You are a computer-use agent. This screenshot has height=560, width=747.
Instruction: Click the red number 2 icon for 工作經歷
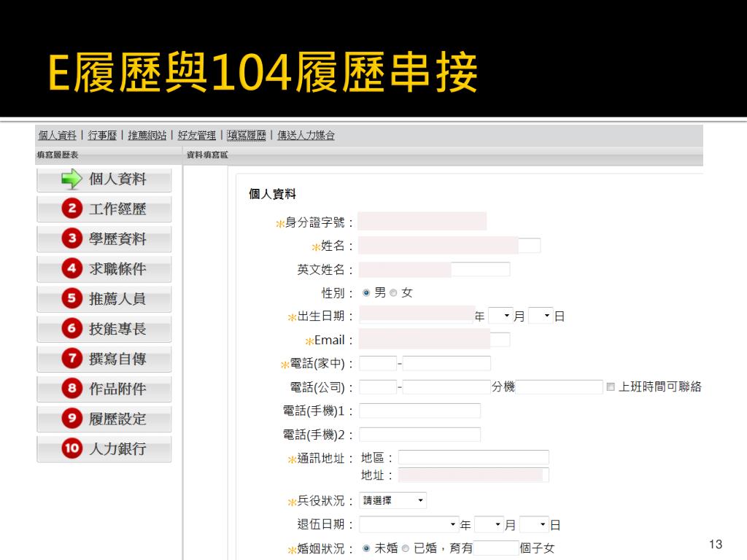pyautogui.click(x=72, y=209)
